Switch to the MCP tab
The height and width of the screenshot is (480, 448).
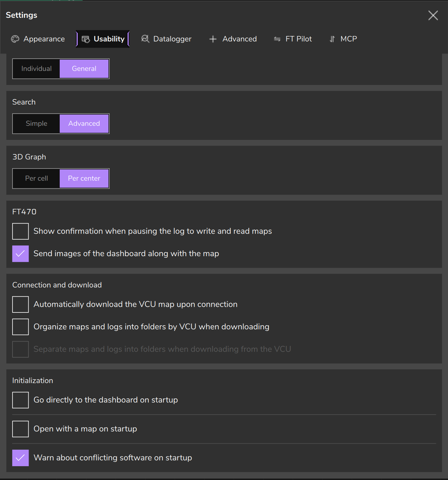(343, 39)
